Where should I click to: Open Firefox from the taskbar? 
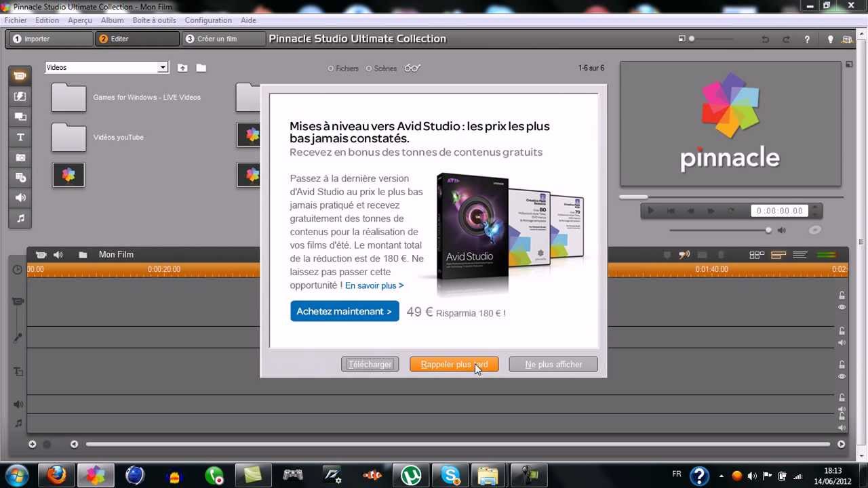pyautogui.click(x=56, y=475)
